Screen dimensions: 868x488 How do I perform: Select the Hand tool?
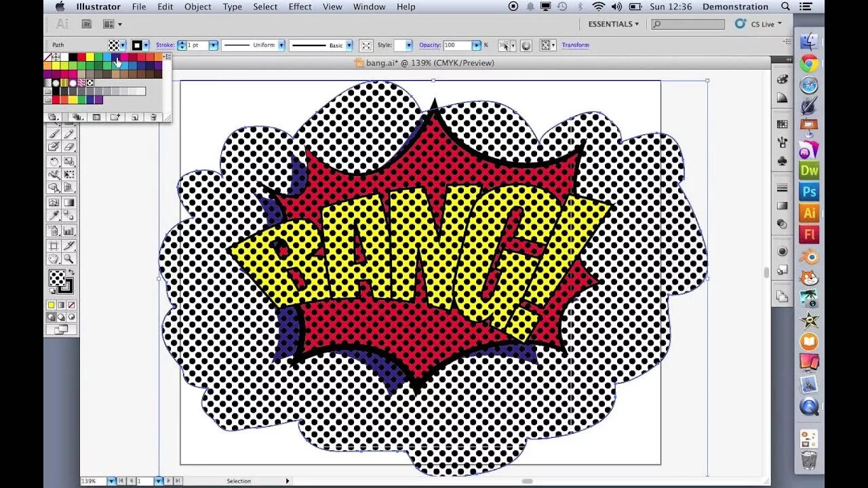(x=54, y=258)
